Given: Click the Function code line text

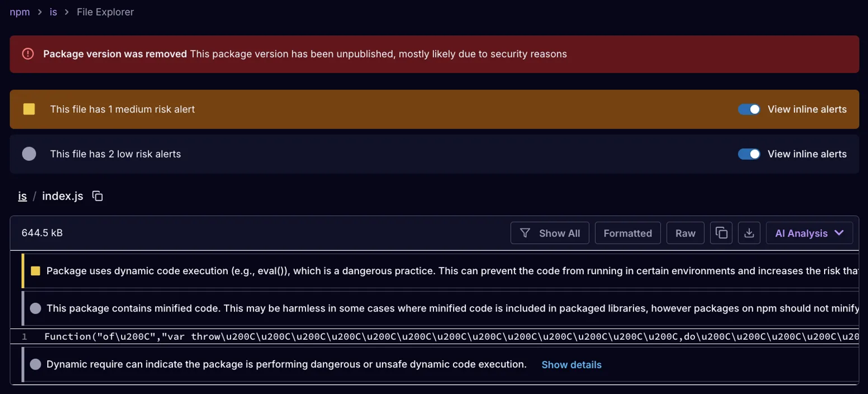Looking at the screenshot, I should pos(451,336).
